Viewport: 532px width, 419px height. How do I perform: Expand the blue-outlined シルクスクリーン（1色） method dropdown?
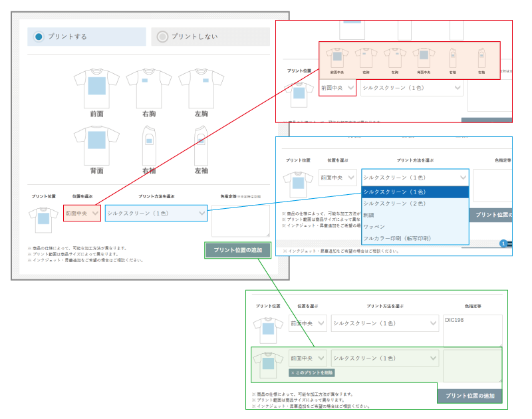coord(156,213)
